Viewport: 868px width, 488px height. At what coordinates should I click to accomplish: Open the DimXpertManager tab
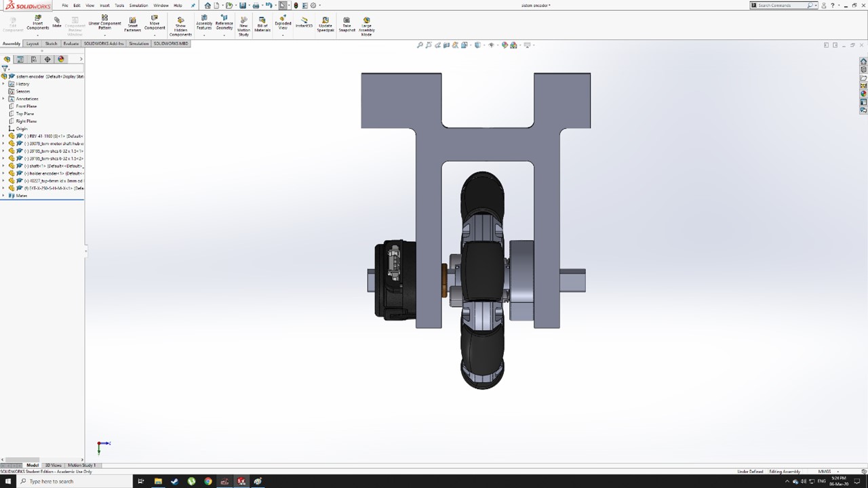click(x=47, y=60)
